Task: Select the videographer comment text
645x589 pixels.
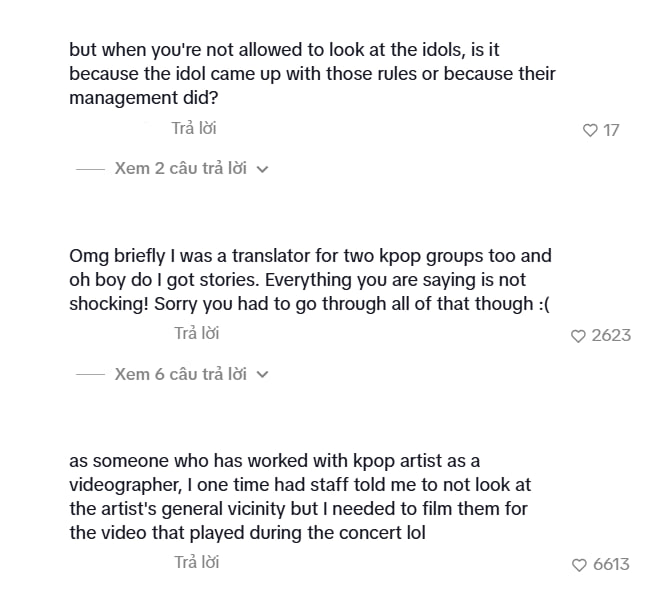Action: 300,497
